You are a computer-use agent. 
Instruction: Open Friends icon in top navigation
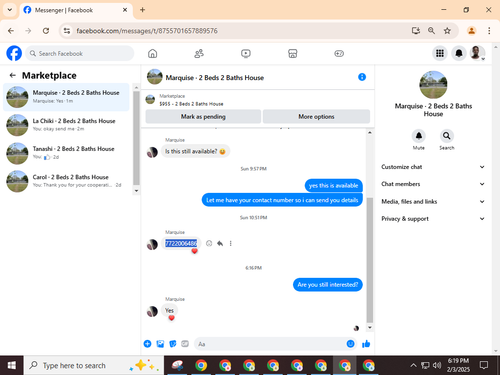pyautogui.click(x=199, y=53)
